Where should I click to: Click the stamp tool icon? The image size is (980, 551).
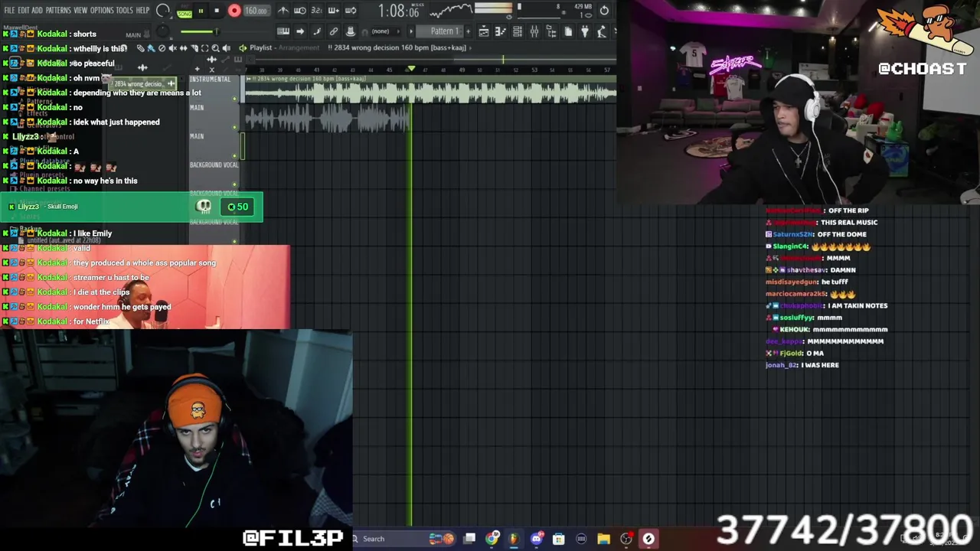pyautogui.click(x=351, y=31)
